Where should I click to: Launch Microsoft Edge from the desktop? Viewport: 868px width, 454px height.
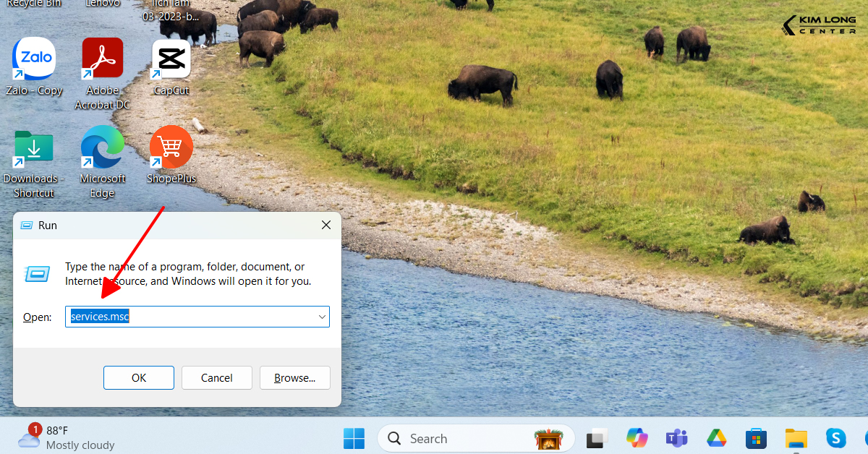[102, 147]
